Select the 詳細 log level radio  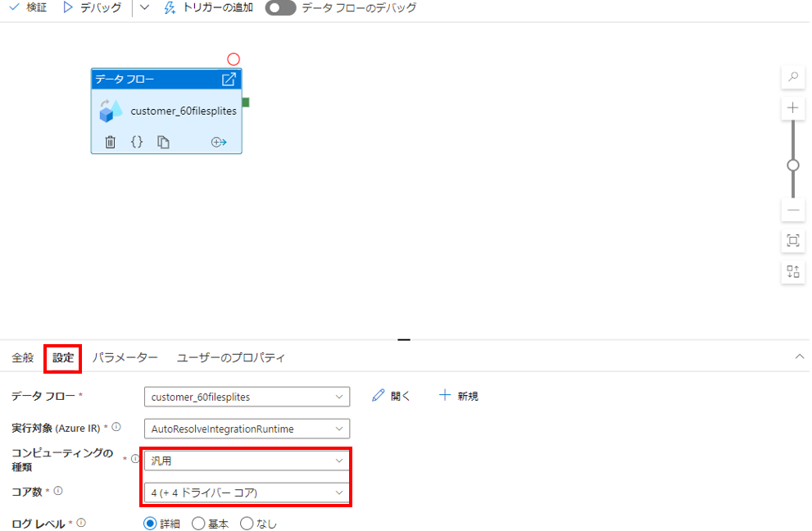150,524
